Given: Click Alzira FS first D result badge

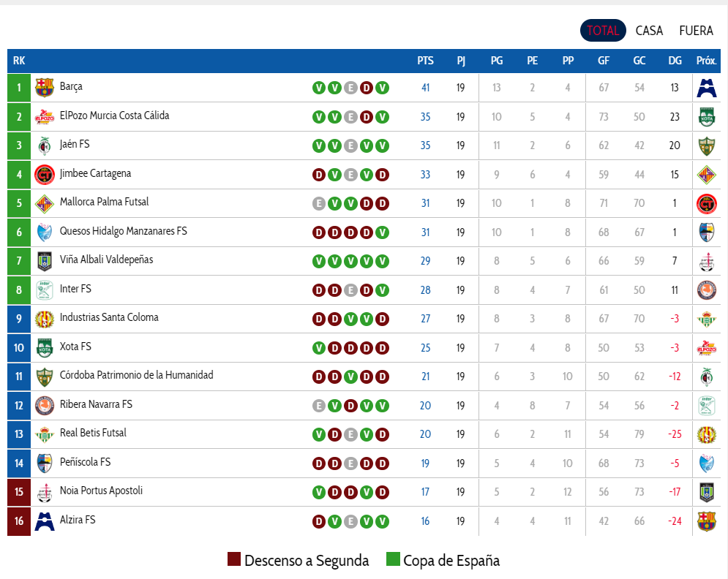Looking at the screenshot, I should [x=319, y=521].
